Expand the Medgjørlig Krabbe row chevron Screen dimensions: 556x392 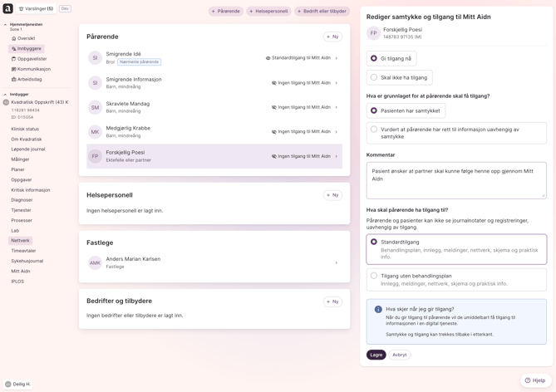pos(337,132)
